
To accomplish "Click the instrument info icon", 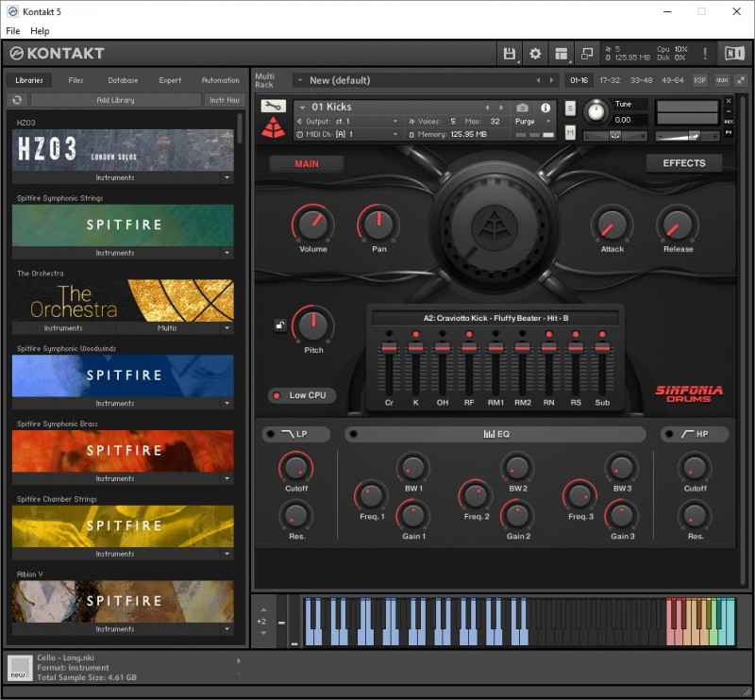I will (545, 108).
